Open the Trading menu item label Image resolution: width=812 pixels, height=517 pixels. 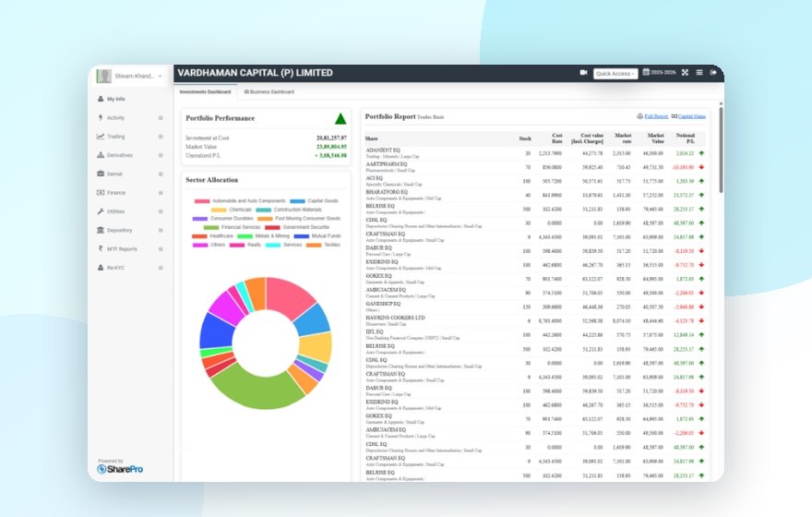(x=116, y=137)
